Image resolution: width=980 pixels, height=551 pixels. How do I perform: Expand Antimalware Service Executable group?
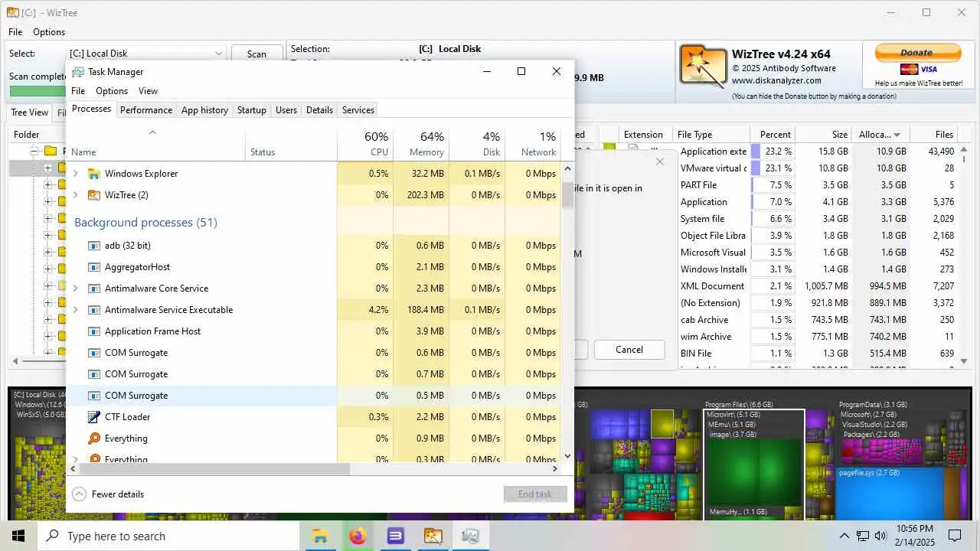[75, 310]
